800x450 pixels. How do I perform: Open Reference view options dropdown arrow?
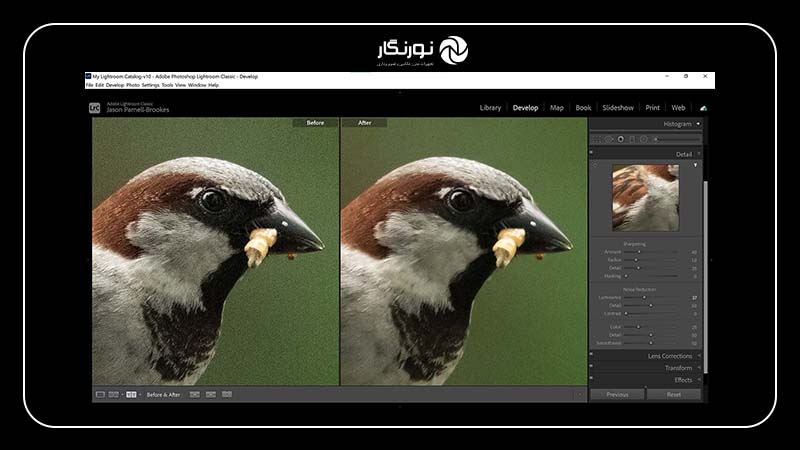[122, 394]
